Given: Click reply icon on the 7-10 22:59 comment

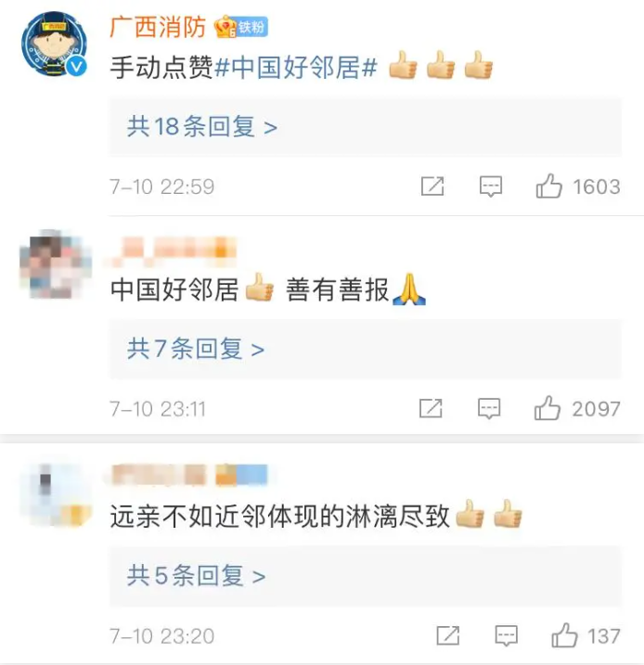Looking at the screenshot, I should click(491, 186).
